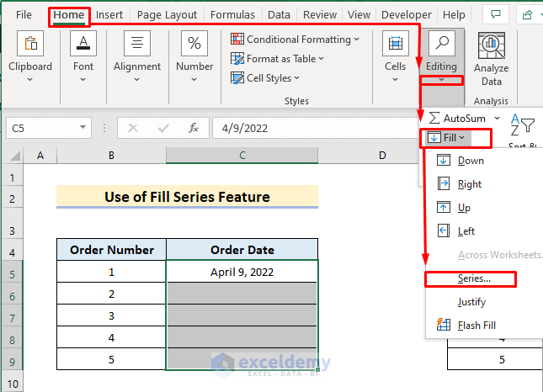The height and width of the screenshot is (392, 543).
Task: Click the Share icon
Action: pos(527,14)
